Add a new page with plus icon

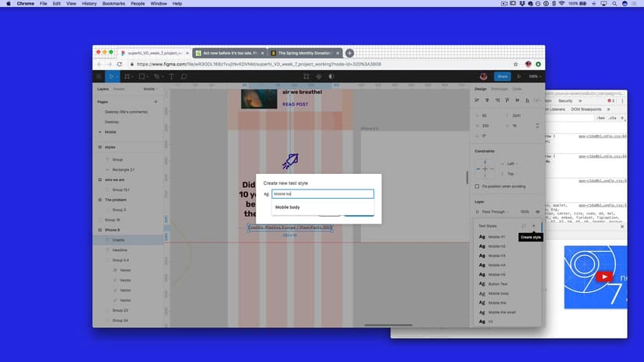pyautogui.click(x=156, y=102)
